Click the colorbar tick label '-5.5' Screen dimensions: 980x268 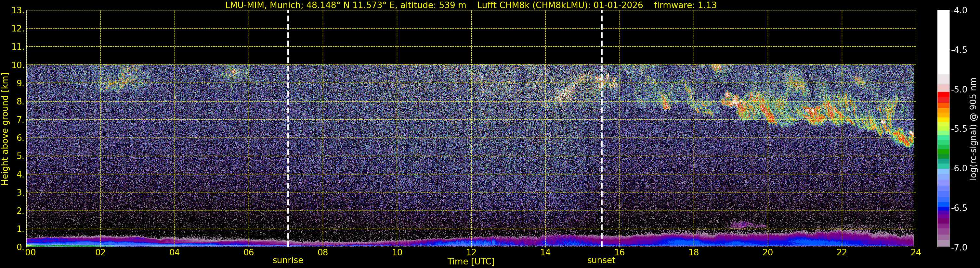pyautogui.click(x=959, y=129)
